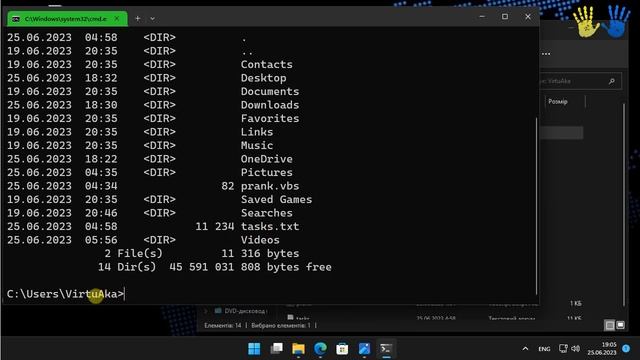
Task: Click the search magnifier icon in Explorer
Action: pos(611,81)
